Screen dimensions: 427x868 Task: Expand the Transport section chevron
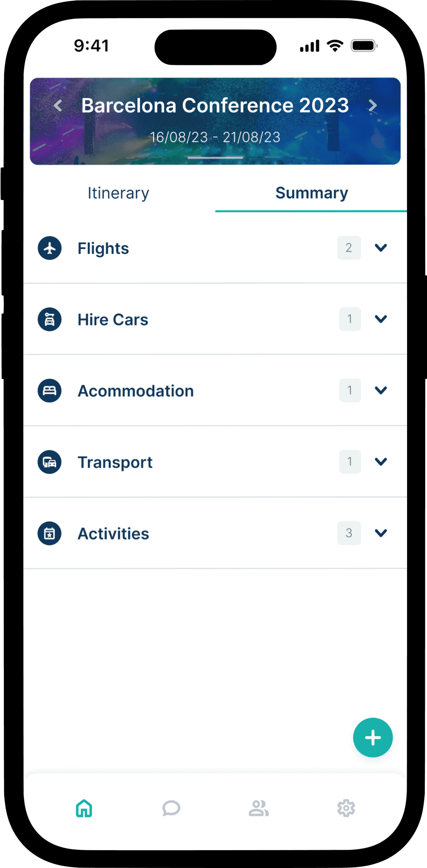point(381,461)
